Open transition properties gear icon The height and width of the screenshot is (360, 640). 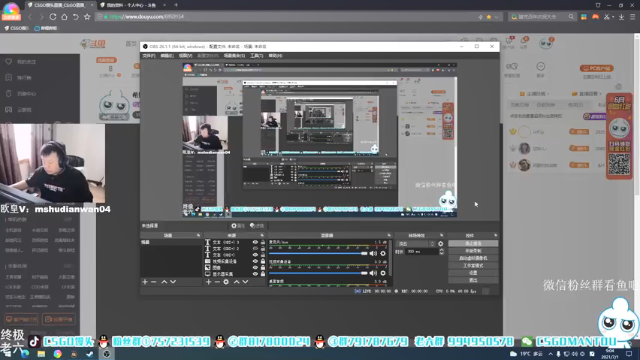(440, 244)
